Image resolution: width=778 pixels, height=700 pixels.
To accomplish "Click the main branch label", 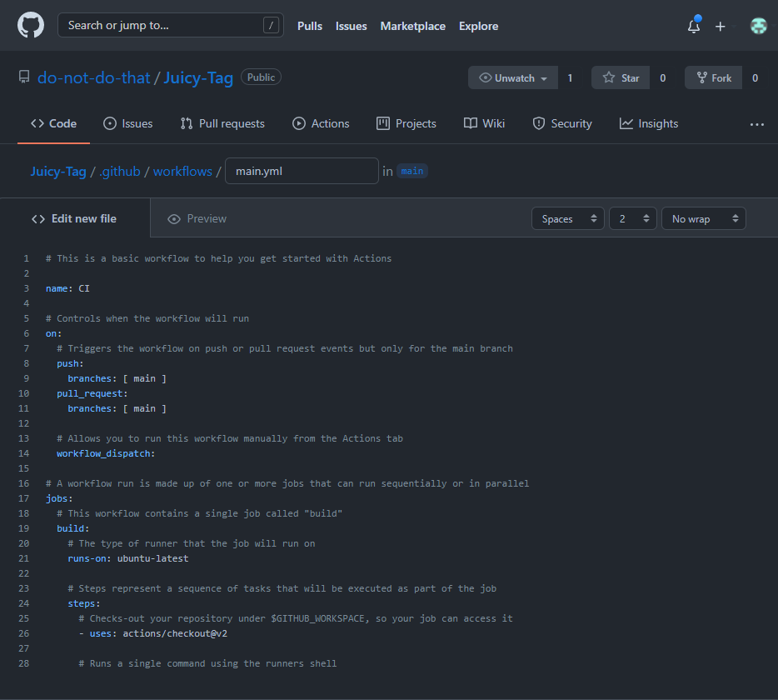I will [411, 171].
